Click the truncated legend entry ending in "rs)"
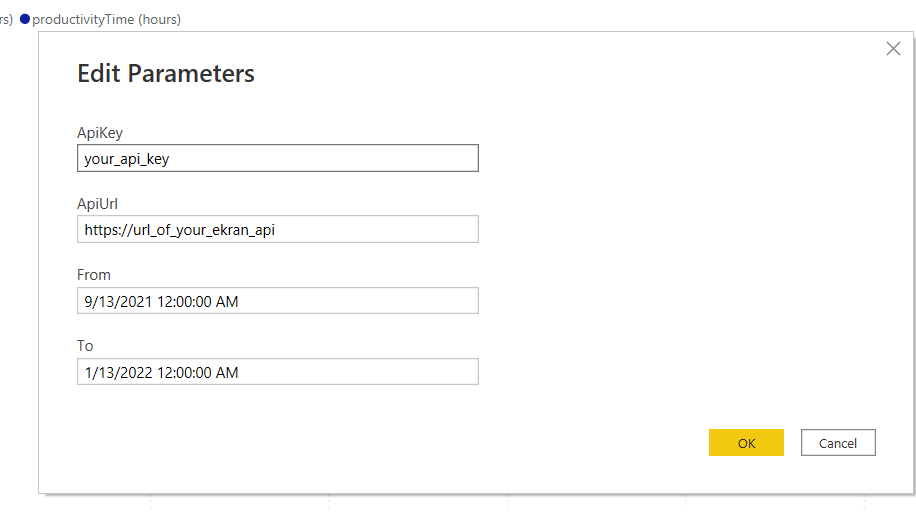The height and width of the screenshot is (512, 916). pyautogui.click(x=6, y=19)
